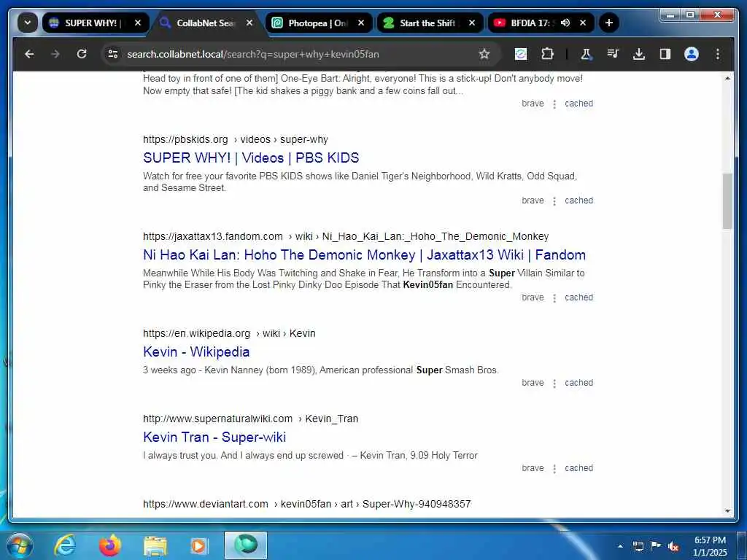
Task: Expand the three-dot options for Jaxattax13 result
Action: click(x=554, y=298)
